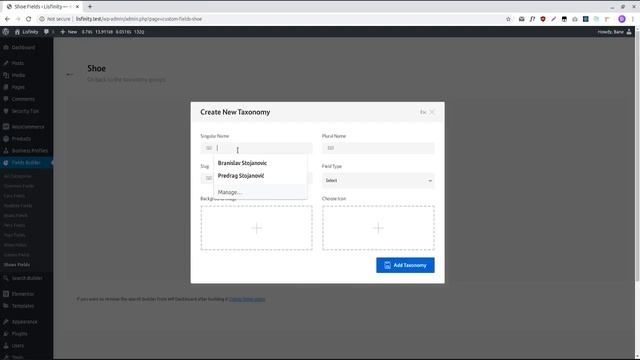This screenshot has width=640, height=360.
Task: Open the New content menu in admin bar
Action: coord(69,32)
